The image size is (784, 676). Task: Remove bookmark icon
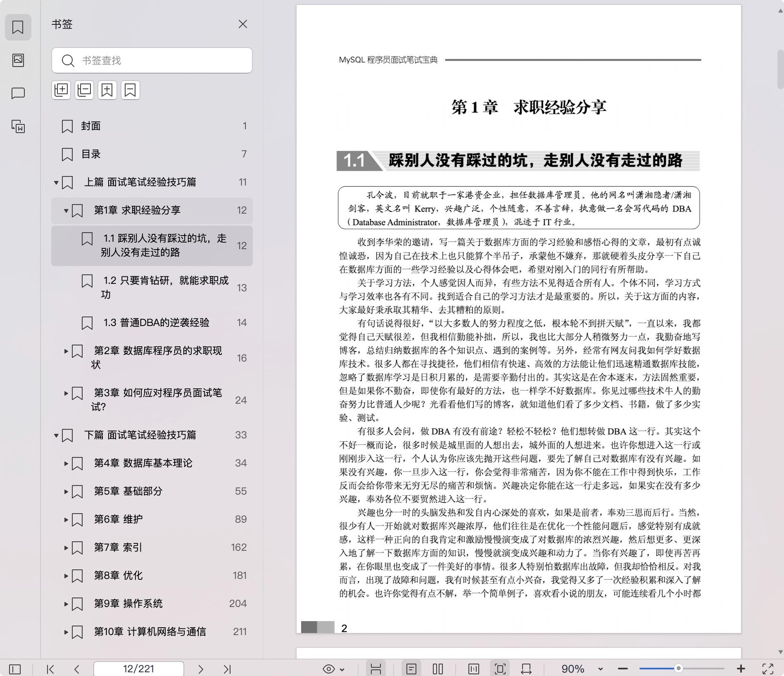pyautogui.click(x=131, y=90)
